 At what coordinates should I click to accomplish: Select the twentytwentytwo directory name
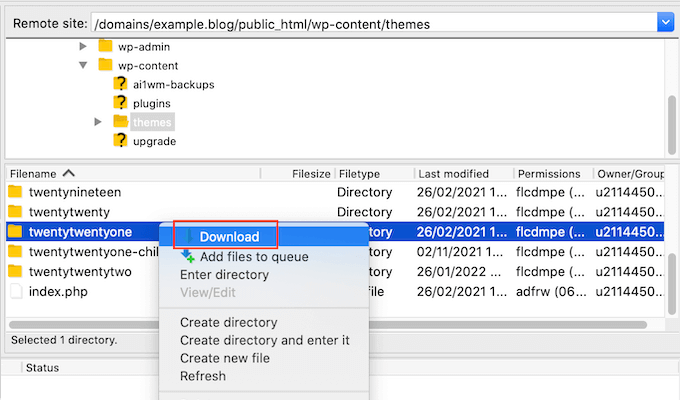tap(80, 272)
